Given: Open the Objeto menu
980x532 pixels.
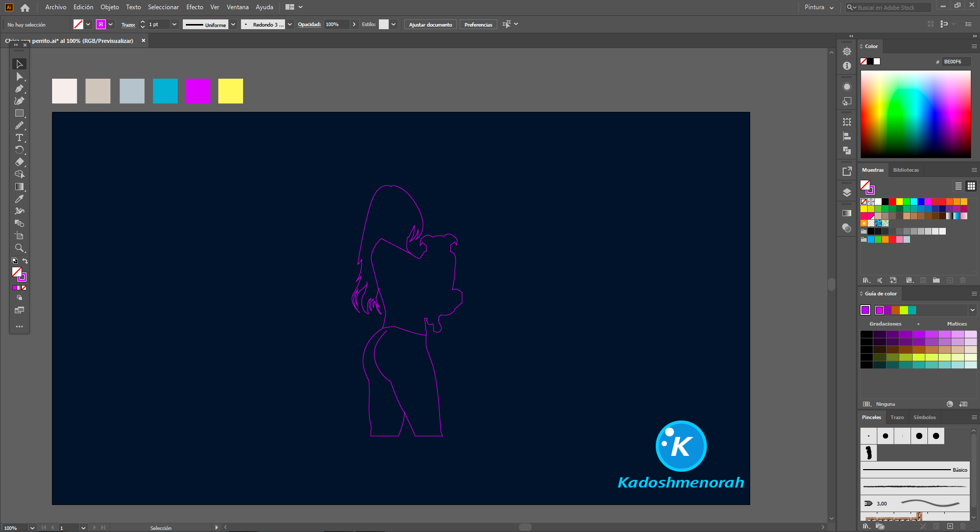Looking at the screenshot, I should [x=109, y=7].
